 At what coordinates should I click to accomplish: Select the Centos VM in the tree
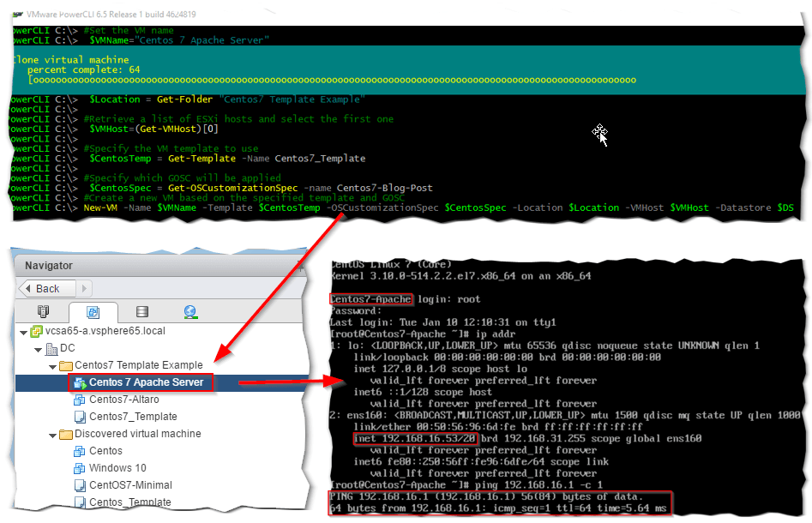click(105, 450)
